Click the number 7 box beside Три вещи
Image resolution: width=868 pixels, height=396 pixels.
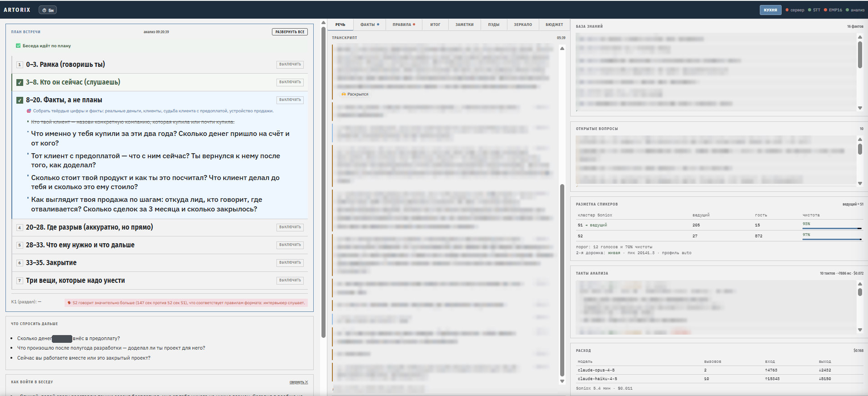pos(20,281)
